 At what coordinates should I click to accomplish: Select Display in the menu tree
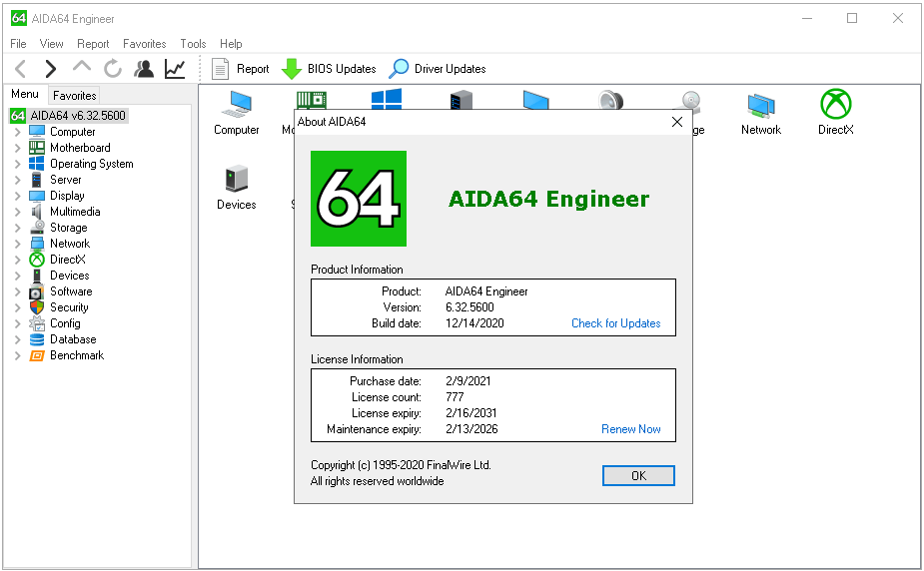coord(67,196)
